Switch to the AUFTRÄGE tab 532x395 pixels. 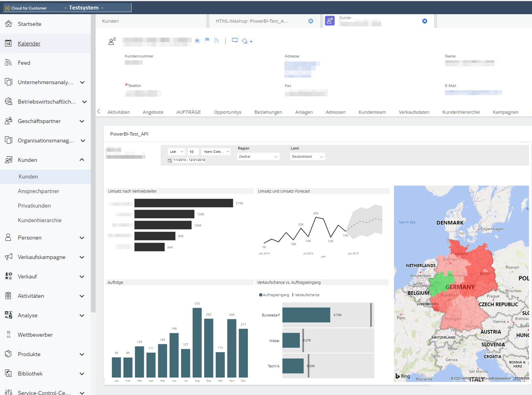click(x=188, y=112)
